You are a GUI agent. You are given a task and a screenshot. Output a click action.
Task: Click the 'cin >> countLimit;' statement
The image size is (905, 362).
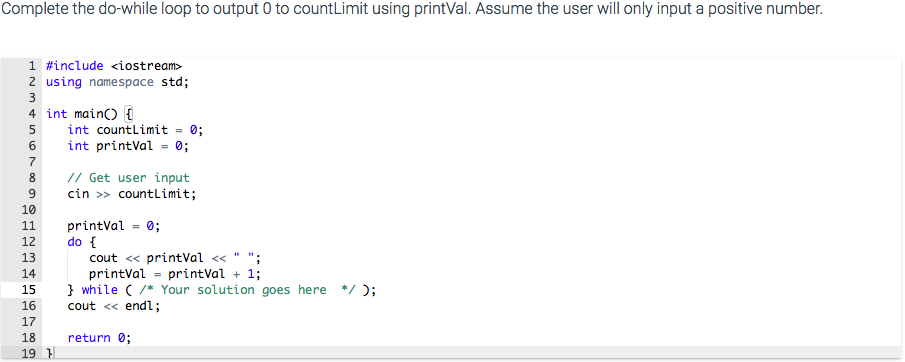(132, 194)
